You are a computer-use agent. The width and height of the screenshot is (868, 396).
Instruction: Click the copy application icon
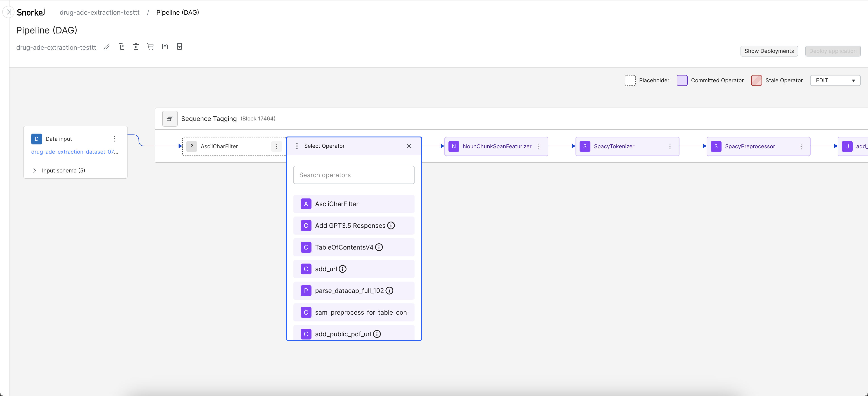[122, 47]
